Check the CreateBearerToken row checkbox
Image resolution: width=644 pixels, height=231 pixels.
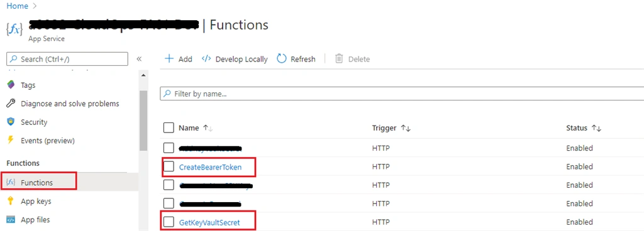click(169, 166)
